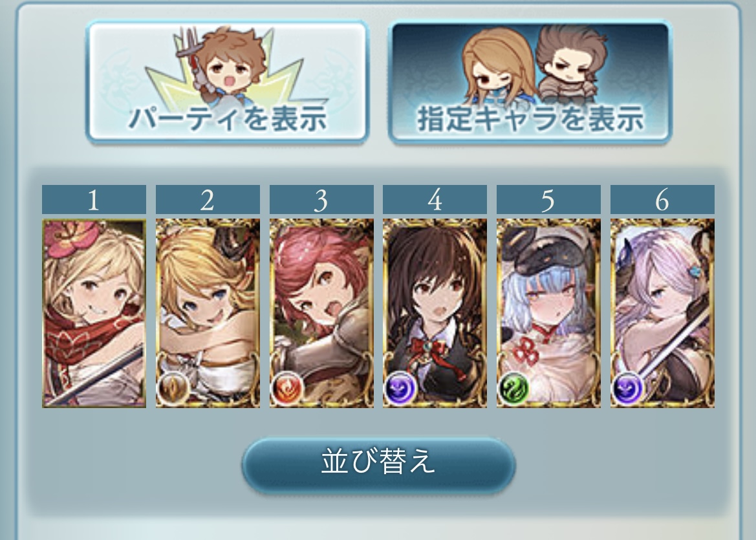This screenshot has width=756, height=540.
Task: Select the lavender-haired character holding sword
Action: pyautogui.click(x=662, y=314)
